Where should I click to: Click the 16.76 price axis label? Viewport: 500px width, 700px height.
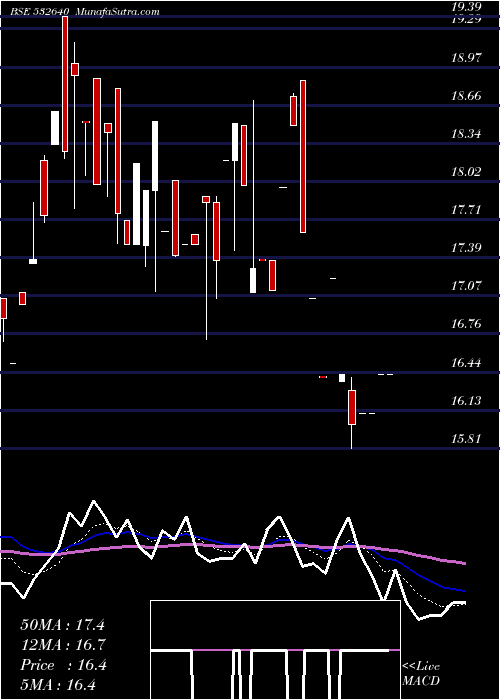click(x=466, y=324)
